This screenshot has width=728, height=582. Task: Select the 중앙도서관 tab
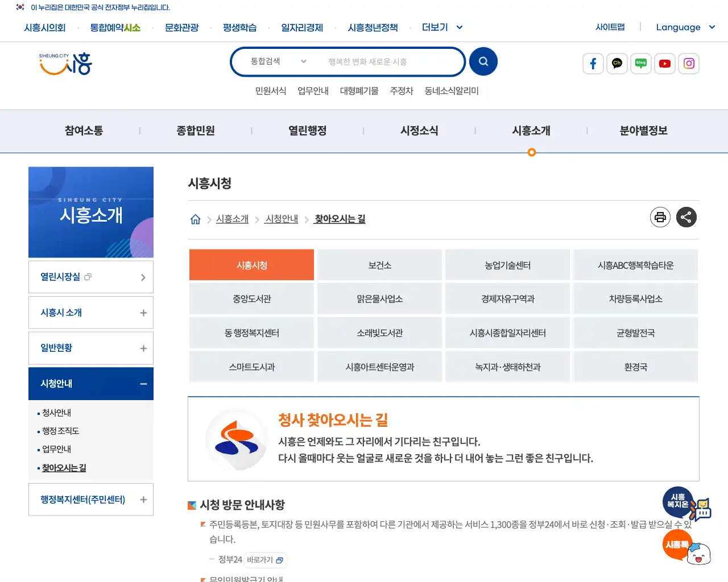click(x=251, y=299)
